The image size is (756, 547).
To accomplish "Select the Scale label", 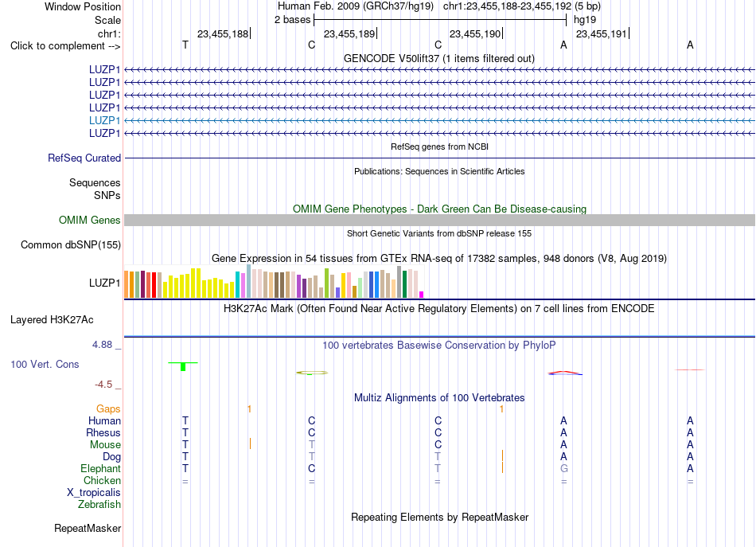I will (x=107, y=20).
